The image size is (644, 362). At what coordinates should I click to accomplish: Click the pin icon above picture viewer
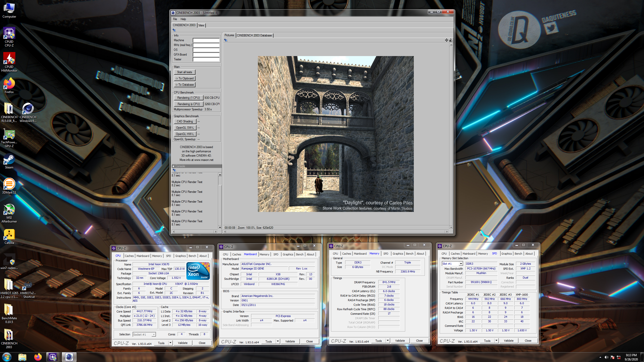(x=226, y=40)
